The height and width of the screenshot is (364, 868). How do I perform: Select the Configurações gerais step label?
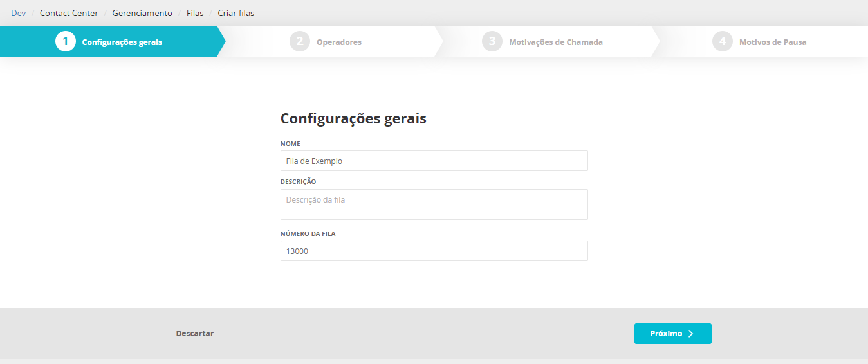point(122,42)
